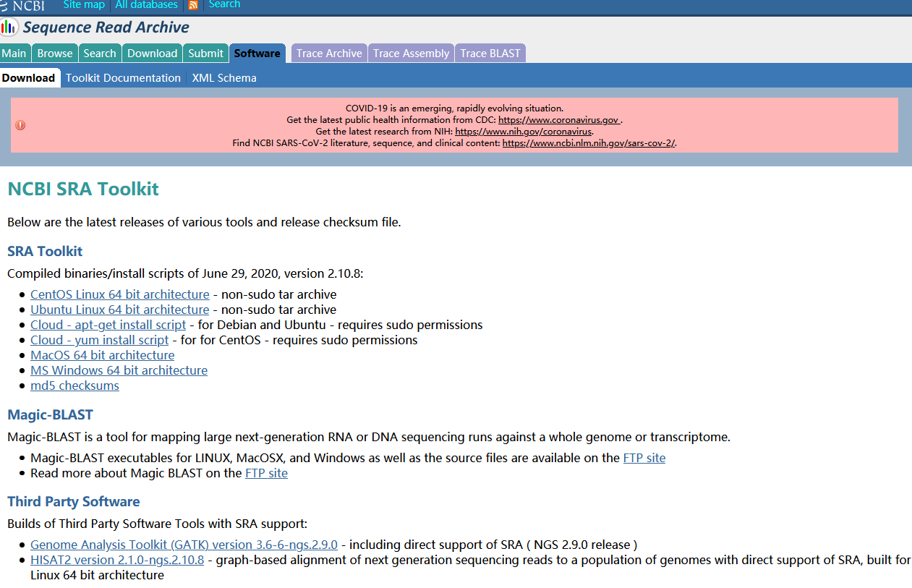Switch to the XML Schema tab
The image size is (912, 588).
point(224,77)
